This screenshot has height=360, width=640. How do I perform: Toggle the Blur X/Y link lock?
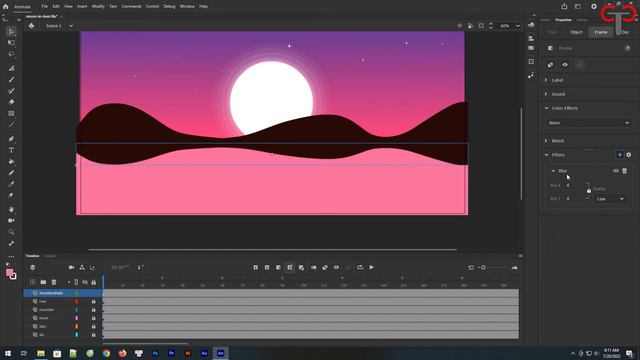[589, 191]
